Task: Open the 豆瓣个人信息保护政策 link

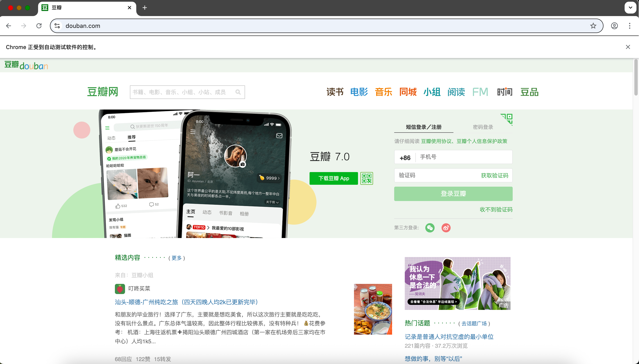Action: tap(482, 141)
